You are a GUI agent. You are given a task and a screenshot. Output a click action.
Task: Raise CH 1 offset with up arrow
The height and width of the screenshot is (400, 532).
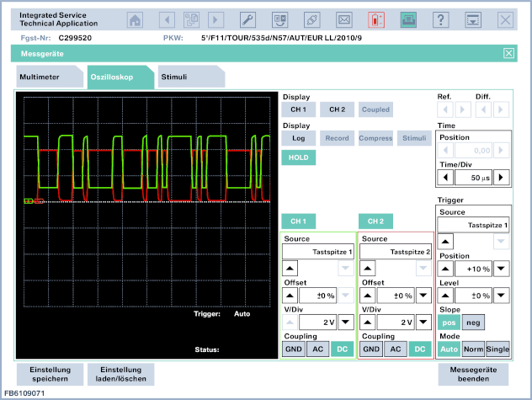click(290, 296)
